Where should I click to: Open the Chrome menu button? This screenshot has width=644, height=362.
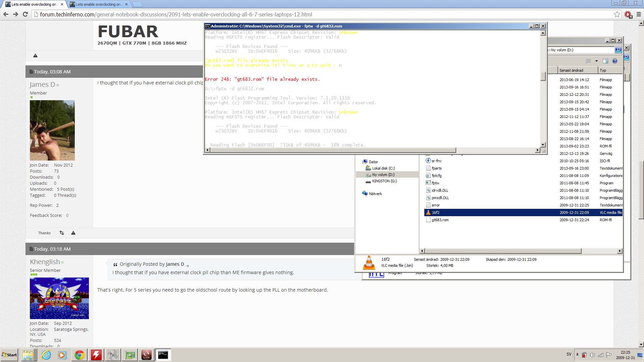[639, 14]
